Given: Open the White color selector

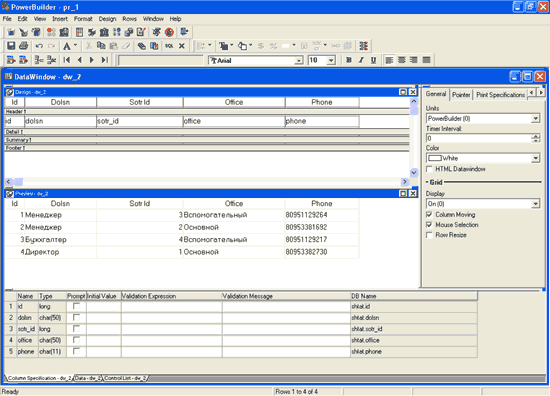Looking at the screenshot, I should coord(483,158).
